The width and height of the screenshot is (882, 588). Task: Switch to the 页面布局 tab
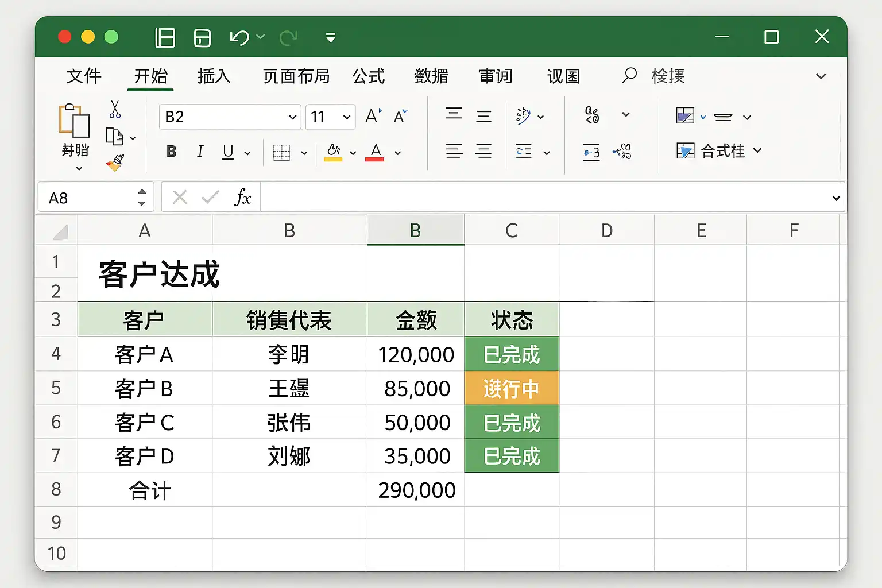coord(296,76)
